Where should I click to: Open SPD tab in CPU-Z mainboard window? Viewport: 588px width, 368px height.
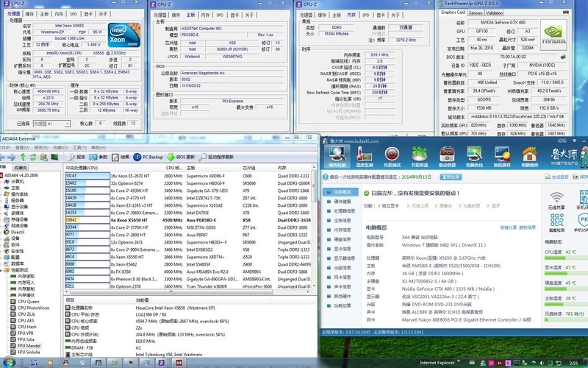pos(220,15)
